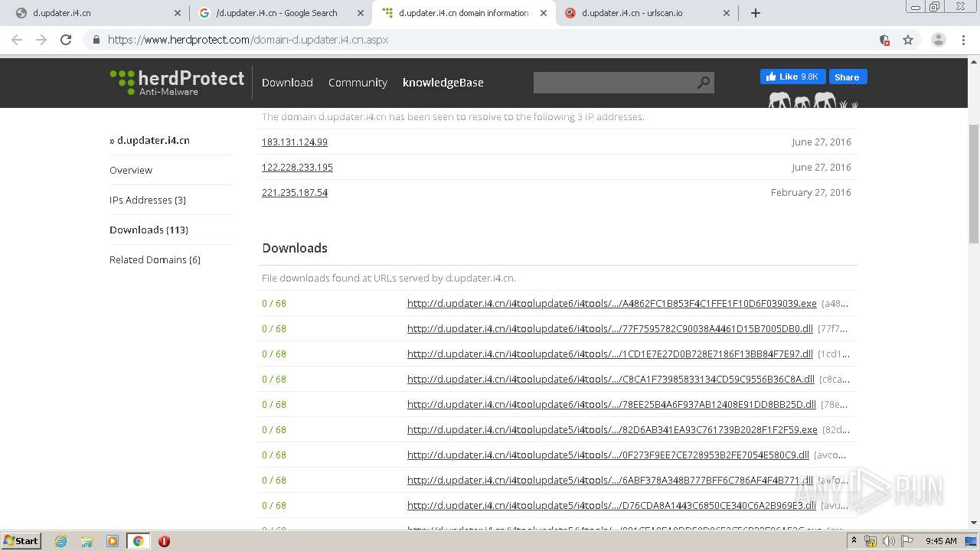The height and width of the screenshot is (551, 980).
Task: Open File Explorer from the taskbar
Action: pos(87,541)
